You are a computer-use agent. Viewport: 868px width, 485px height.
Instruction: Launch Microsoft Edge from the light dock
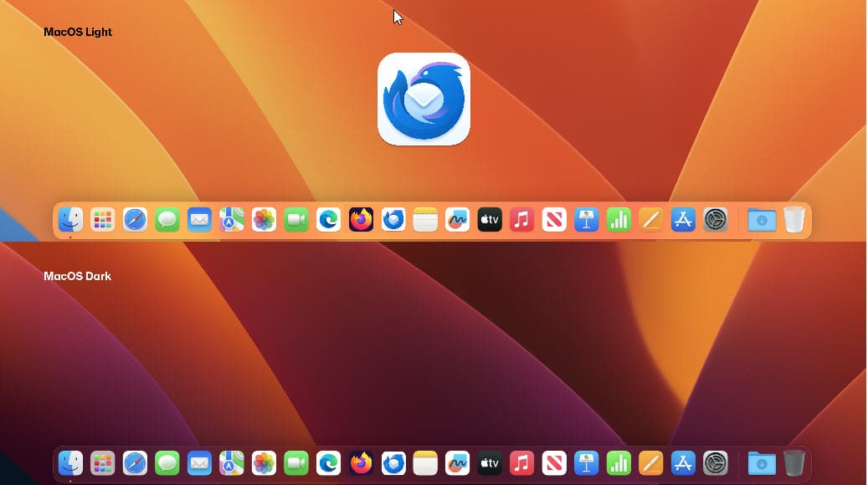(x=328, y=220)
